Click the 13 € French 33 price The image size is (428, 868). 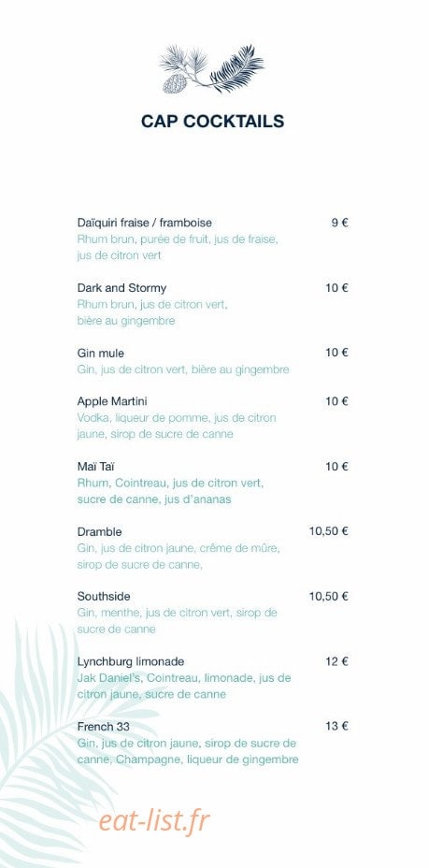pyautogui.click(x=336, y=726)
